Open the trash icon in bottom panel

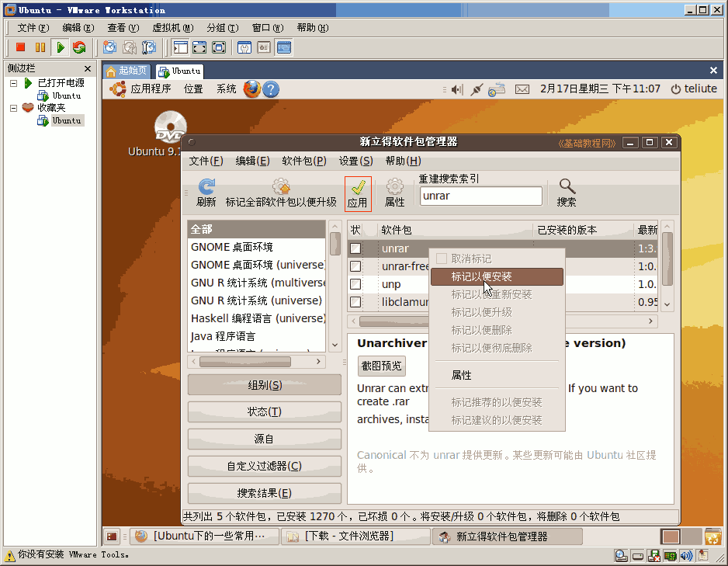coord(712,536)
